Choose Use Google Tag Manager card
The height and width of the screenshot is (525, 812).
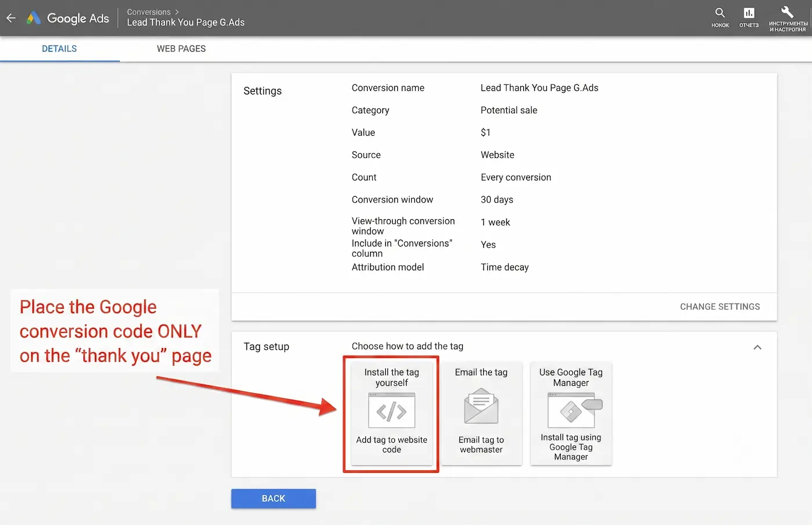pos(571,413)
